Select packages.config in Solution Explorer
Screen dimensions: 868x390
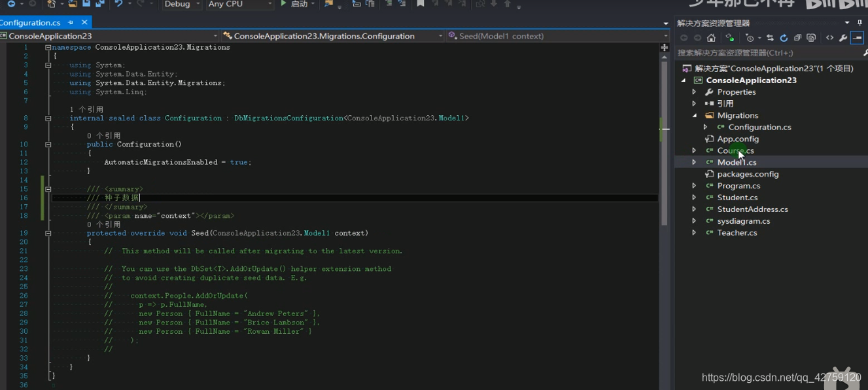(x=748, y=175)
